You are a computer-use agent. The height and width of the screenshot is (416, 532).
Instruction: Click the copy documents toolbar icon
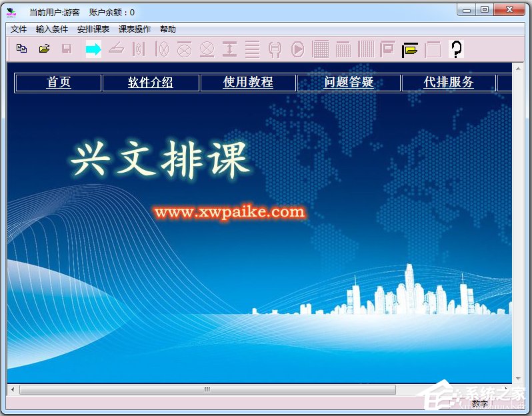[22, 49]
